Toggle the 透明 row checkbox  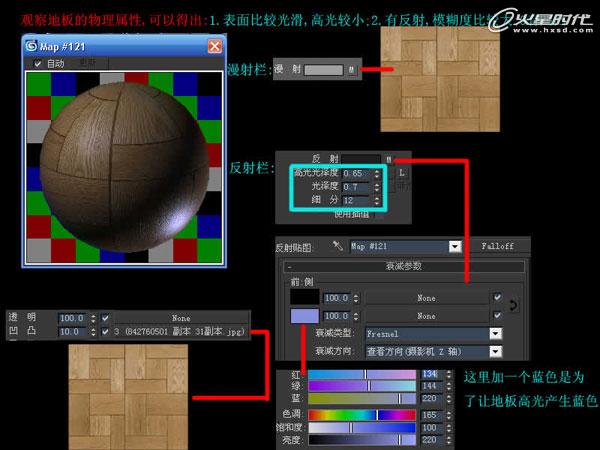[x=105, y=318]
